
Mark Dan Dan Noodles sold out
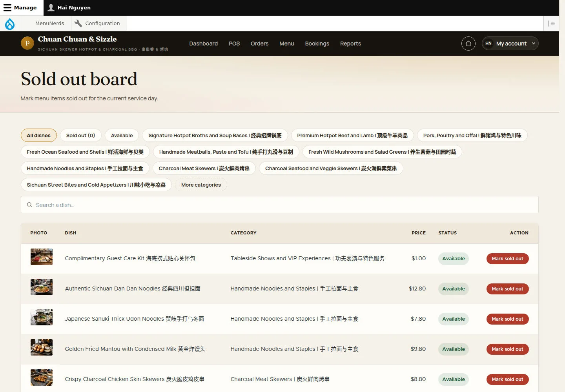point(507,289)
